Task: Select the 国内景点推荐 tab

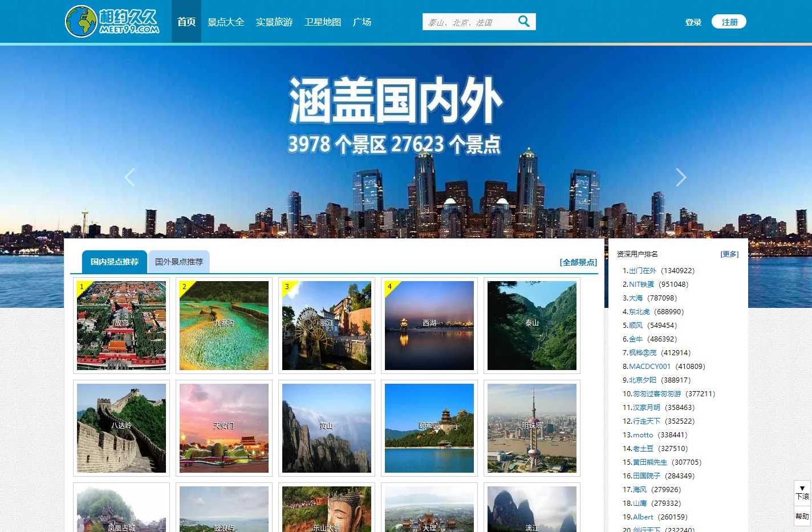Action: (x=115, y=262)
